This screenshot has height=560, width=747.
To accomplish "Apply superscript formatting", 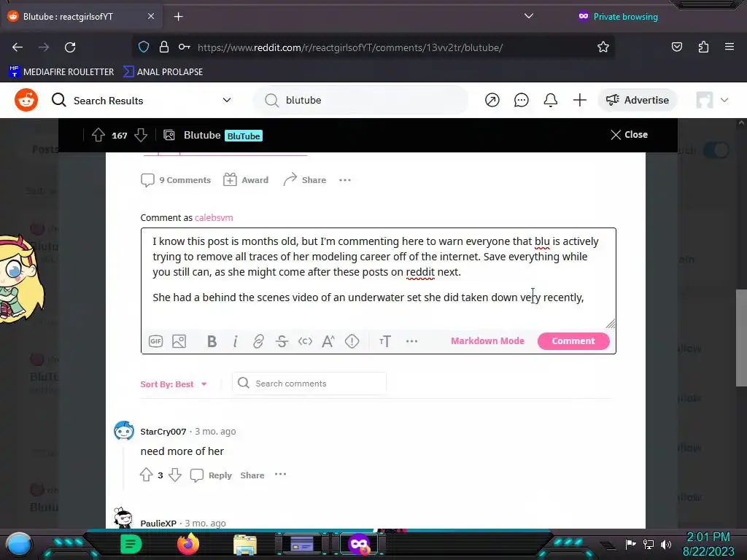I will 328,341.
